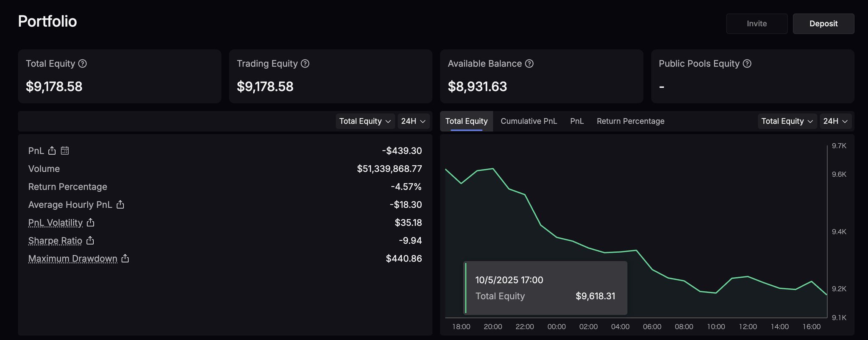Click the chart tooltip showing $9,618.31

(x=545, y=288)
